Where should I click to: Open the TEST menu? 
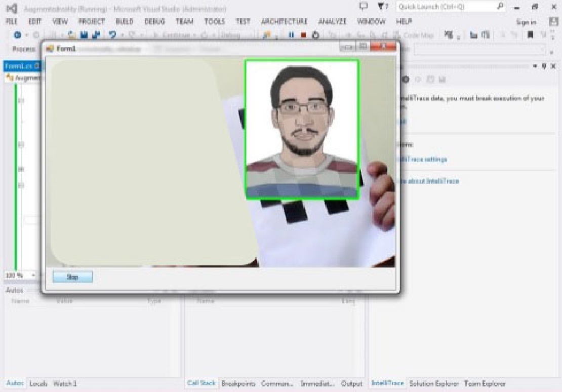click(243, 22)
